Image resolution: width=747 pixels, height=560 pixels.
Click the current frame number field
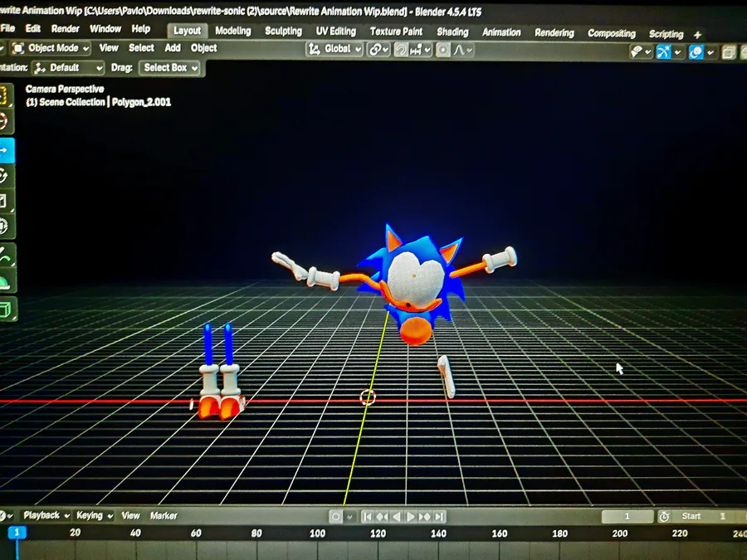627,516
